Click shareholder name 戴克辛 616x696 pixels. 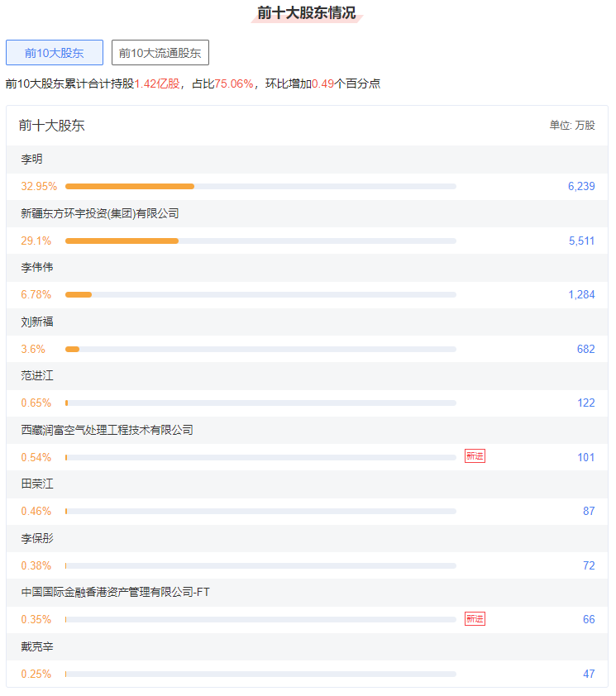point(37,646)
